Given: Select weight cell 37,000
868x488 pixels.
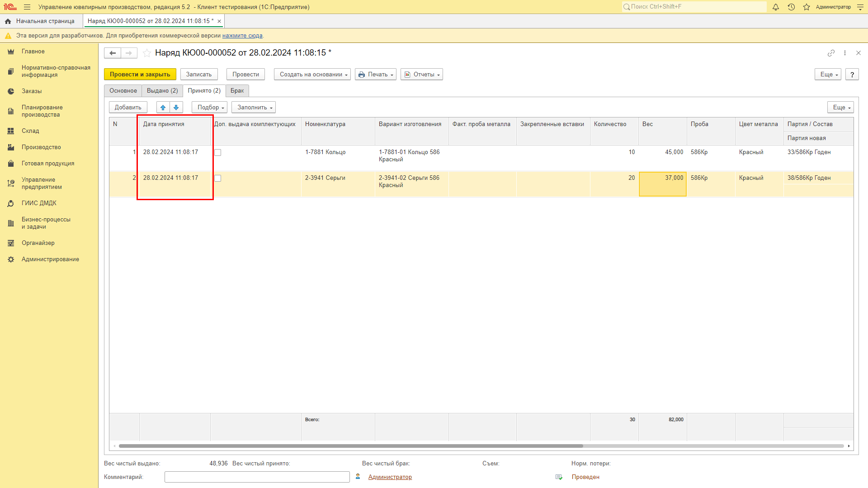Looking at the screenshot, I should (x=663, y=184).
